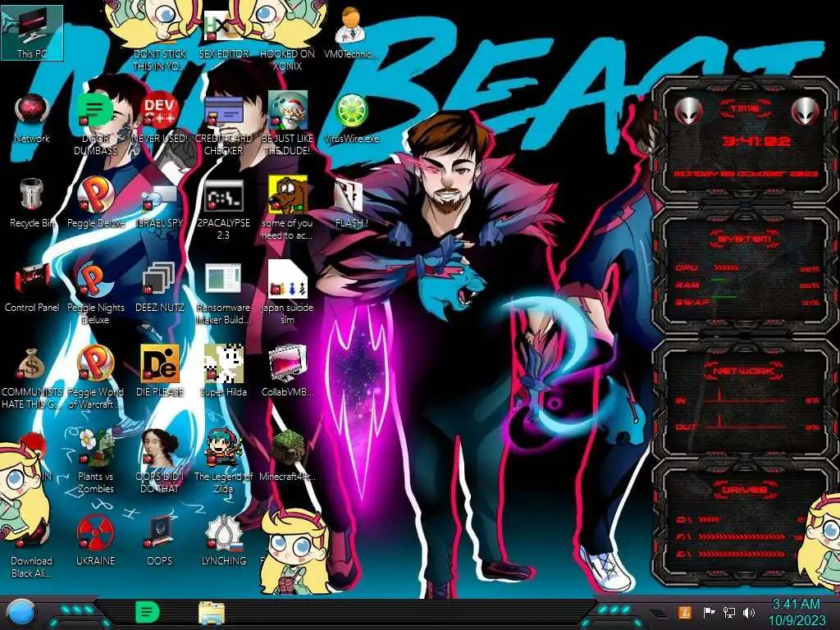840x630 pixels.
Task: Launch The Legend of Zilda
Action: coord(223,463)
